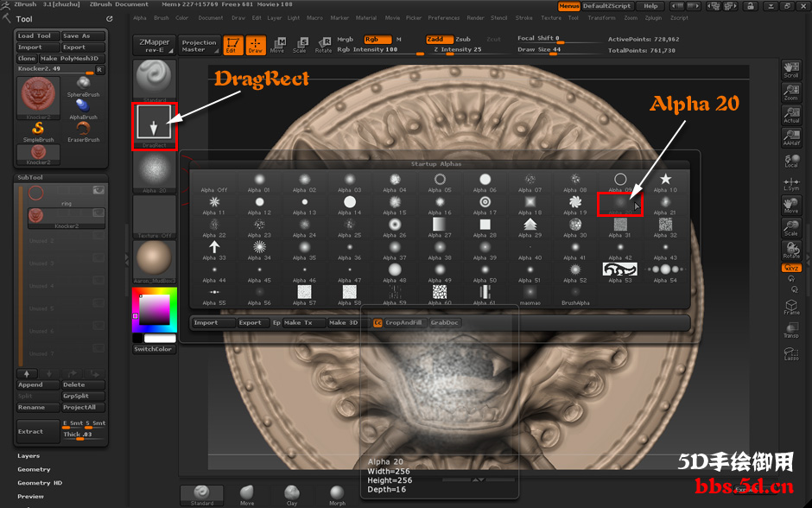The height and width of the screenshot is (508, 812).
Task: Pick Alpha 06 solid circle
Action: [x=485, y=183]
